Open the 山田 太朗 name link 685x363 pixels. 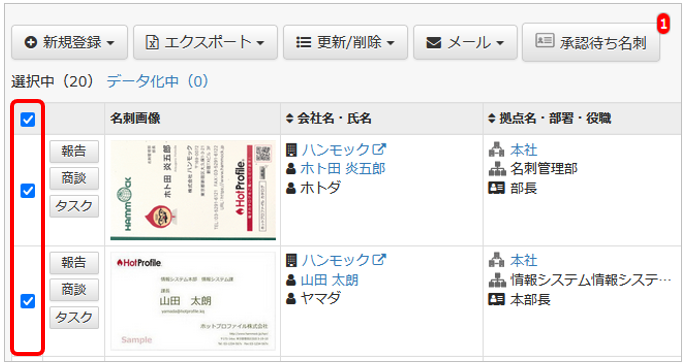click(x=330, y=280)
